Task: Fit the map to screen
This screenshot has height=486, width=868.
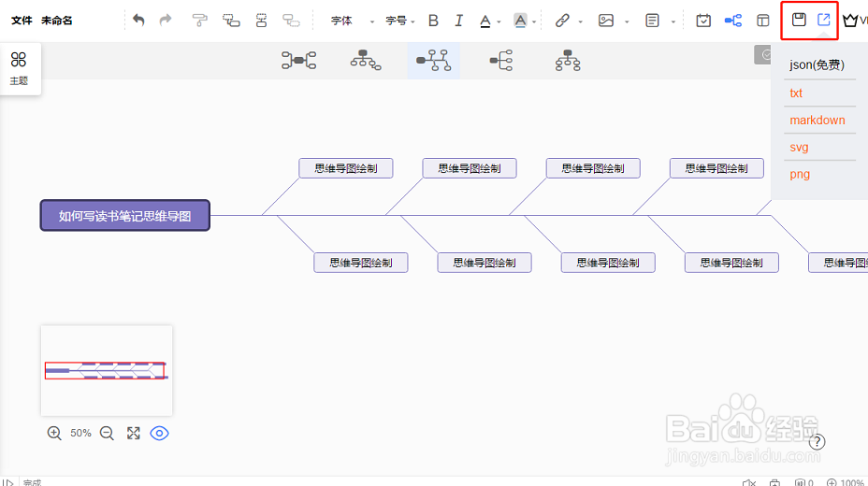Action: point(134,433)
